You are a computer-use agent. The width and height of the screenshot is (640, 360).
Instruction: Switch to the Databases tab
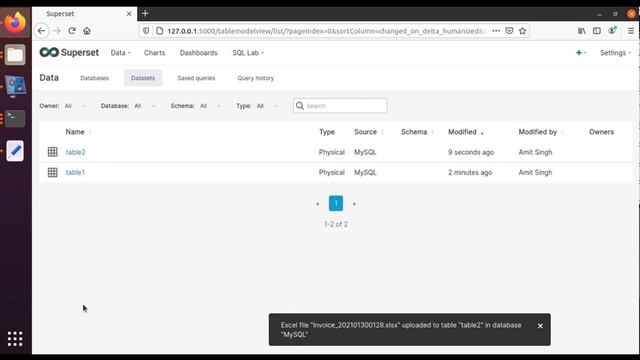pyautogui.click(x=94, y=78)
